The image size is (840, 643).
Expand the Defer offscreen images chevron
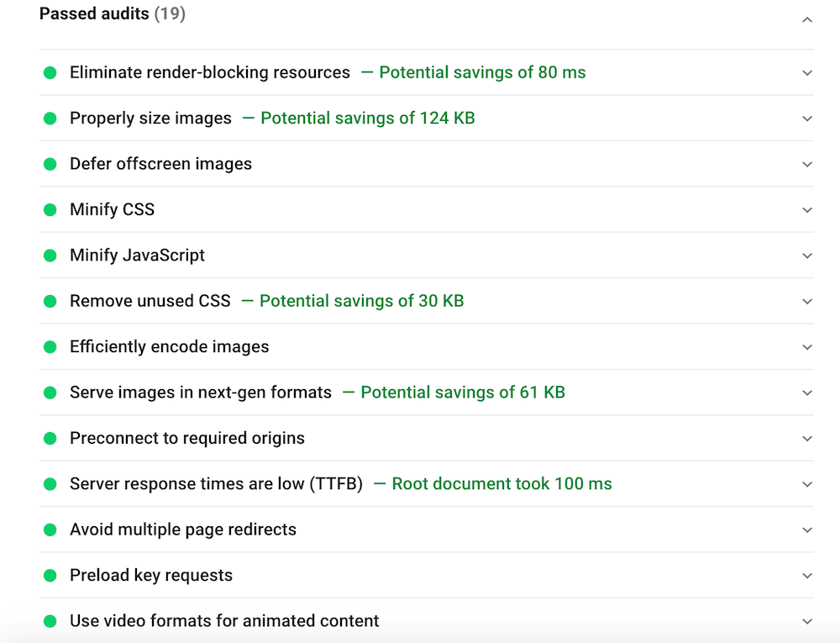click(x=806, y=165)
